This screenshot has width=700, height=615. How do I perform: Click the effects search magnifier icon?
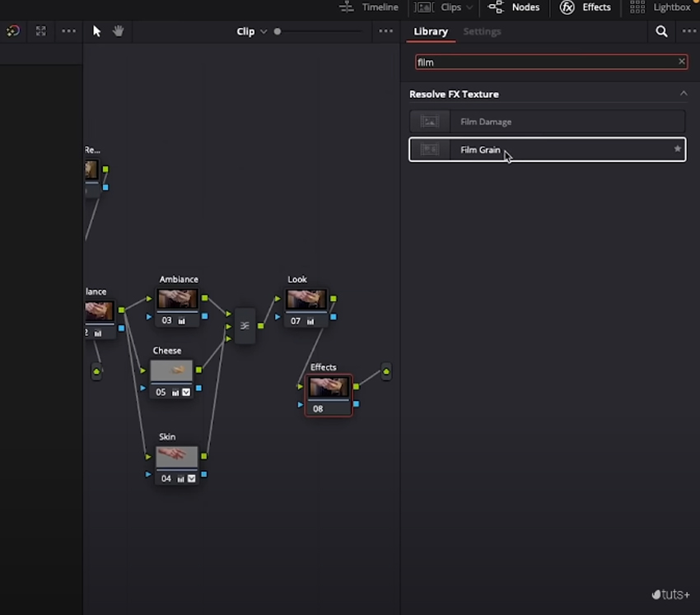[x=661, y=31]
